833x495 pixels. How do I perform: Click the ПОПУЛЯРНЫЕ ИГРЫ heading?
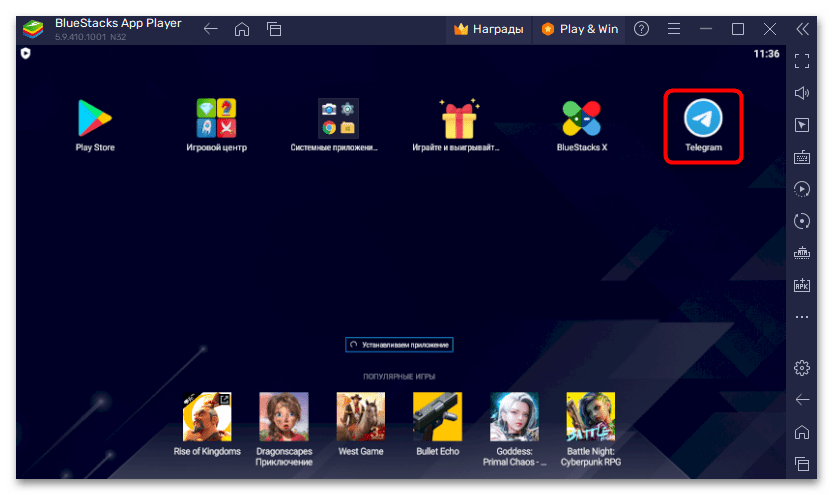point(399,377)
